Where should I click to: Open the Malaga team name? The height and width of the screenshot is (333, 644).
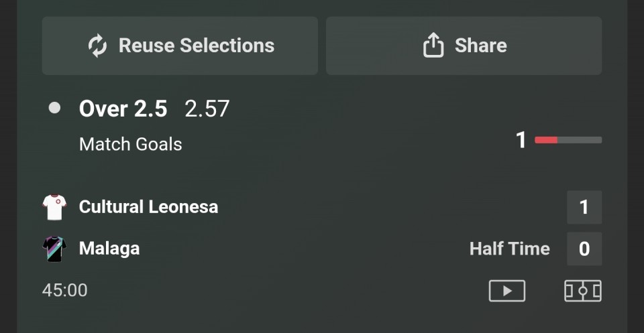[x=109, y=249]
